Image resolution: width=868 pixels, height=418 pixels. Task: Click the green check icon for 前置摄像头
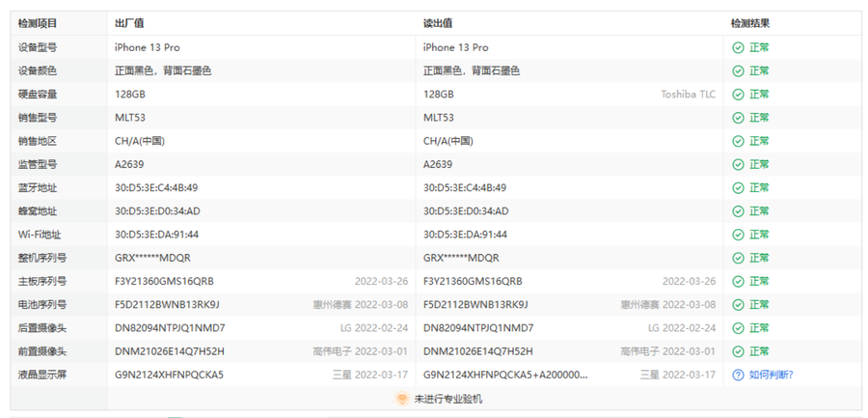(x=738, y=351)
